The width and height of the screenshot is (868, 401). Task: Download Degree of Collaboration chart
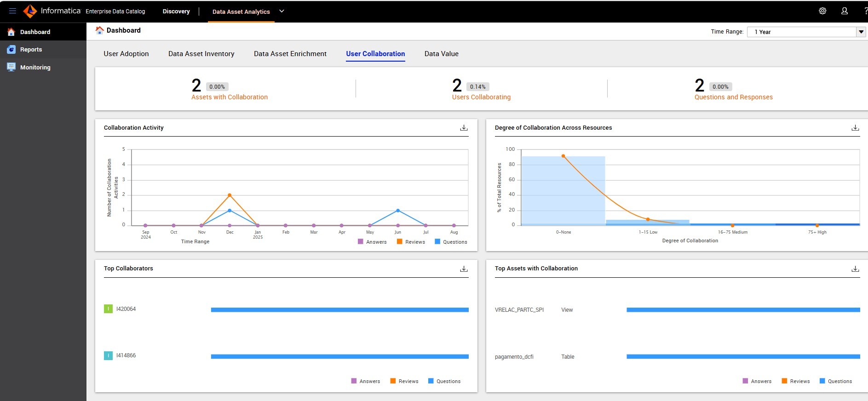tap(855, 128)
